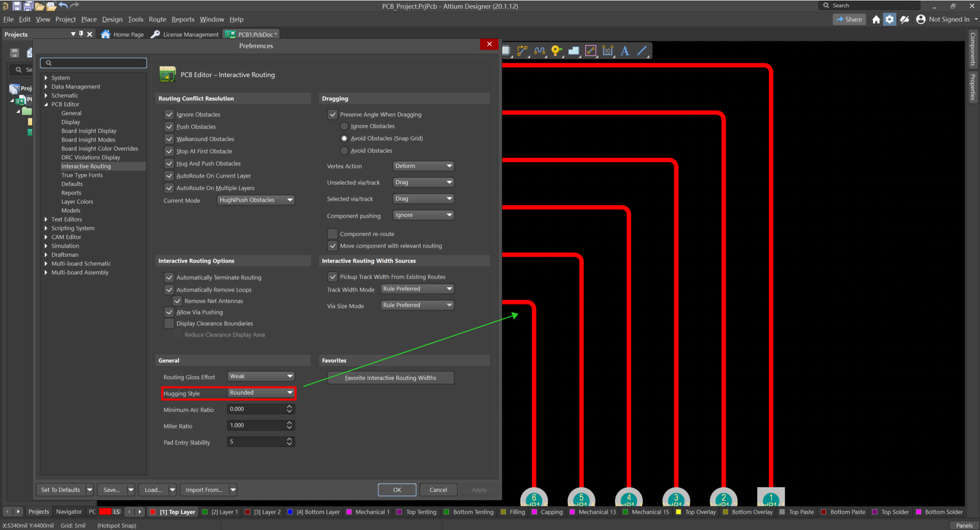The width and height of the screenshot is (980, 530).
Task: Select the interactive route connections tool
Action: point(522,51)
